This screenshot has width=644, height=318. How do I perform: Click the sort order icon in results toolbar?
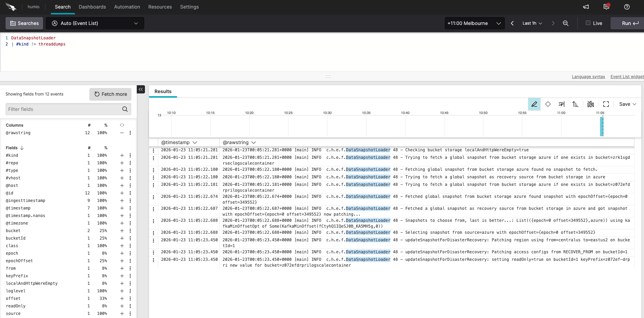575,104
